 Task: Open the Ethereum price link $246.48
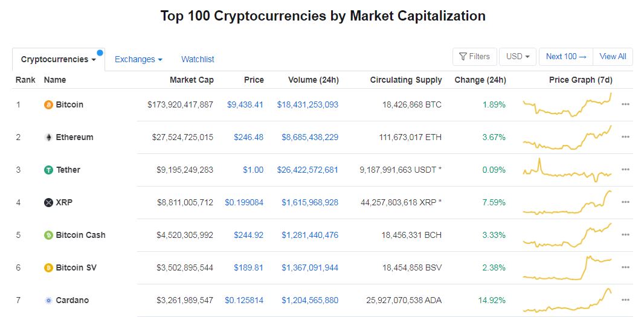pos(248,137)
